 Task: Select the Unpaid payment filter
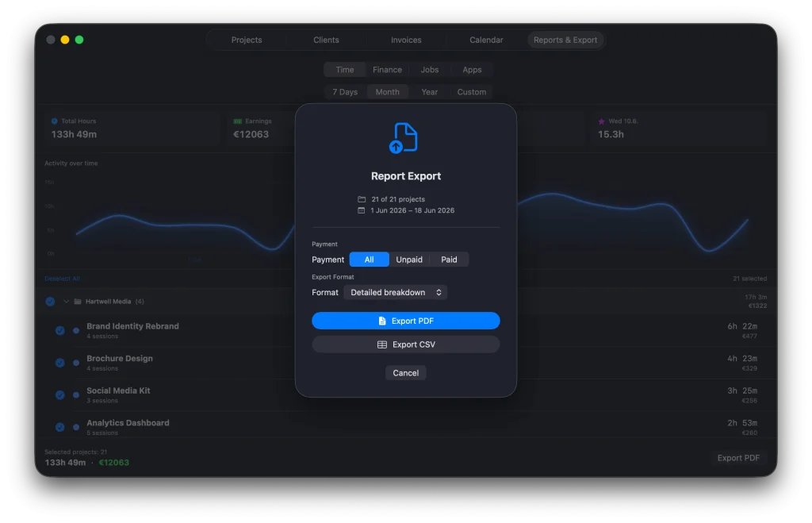click(x=409, y=260)
